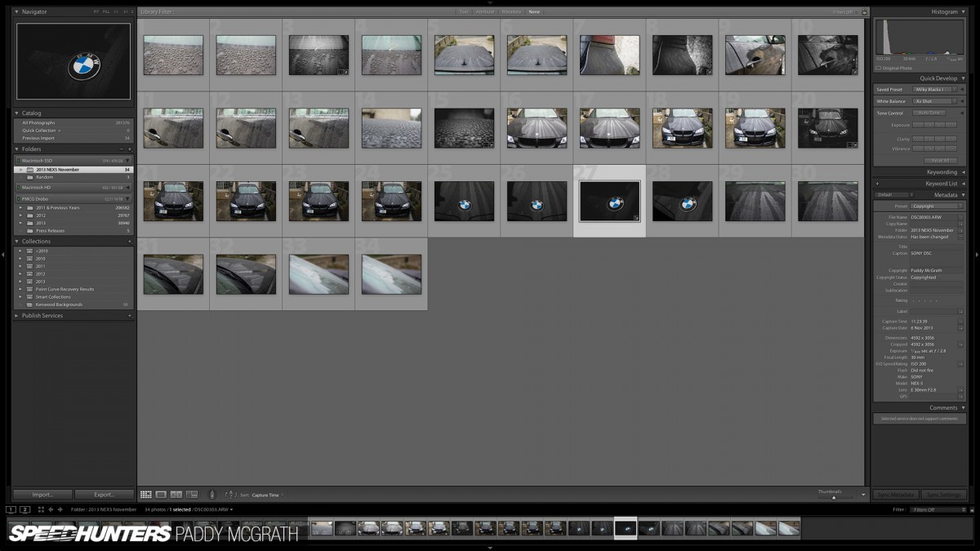Add keyword with Keyword List plus icon
The height and width of the screenshot is (551, 980).
pyautogui.click(x=877, y=184)
